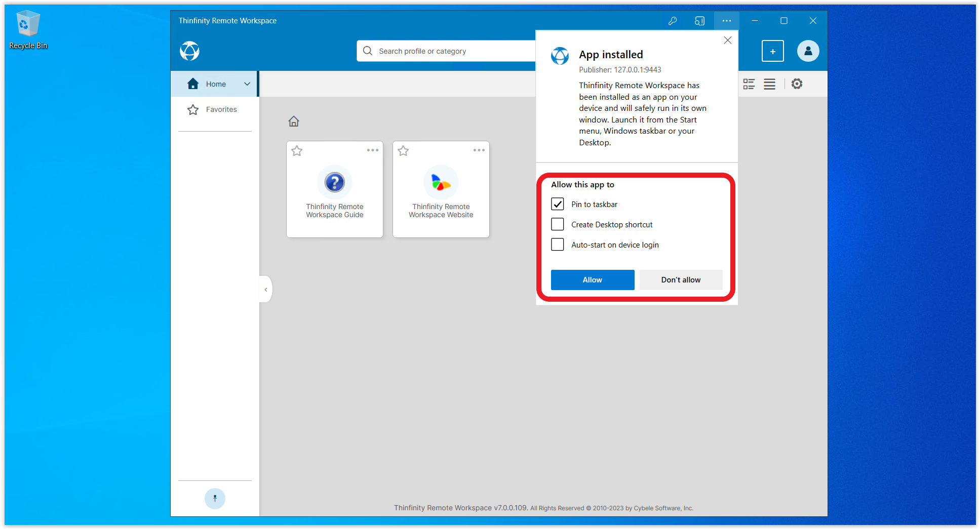Image resolution: width=980 pixels, height=529 pixels.
Task: Click the search magnifier icon
Action: click(368, 51)
